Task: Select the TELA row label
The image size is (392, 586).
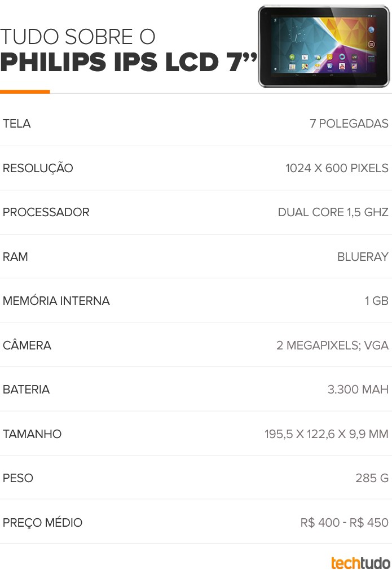Action: pos(17,124)
